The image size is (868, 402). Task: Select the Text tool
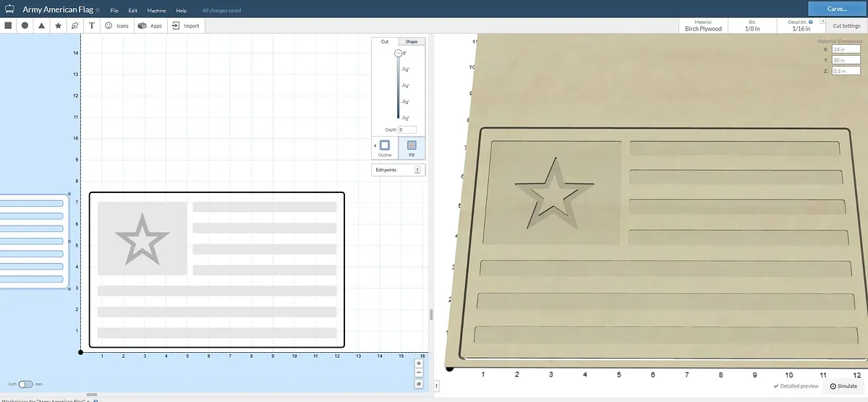tap(92, 25)
